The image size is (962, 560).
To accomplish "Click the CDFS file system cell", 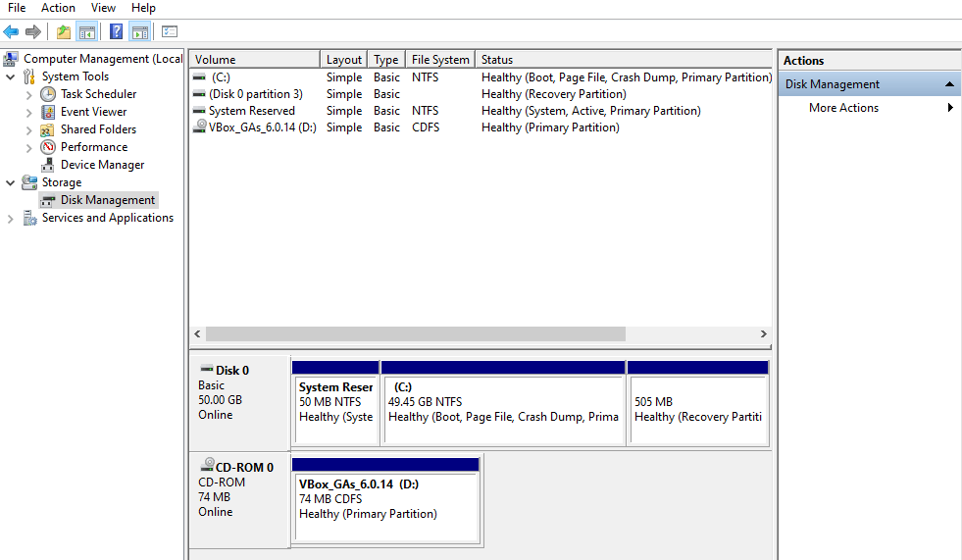I will click(426, 127).
